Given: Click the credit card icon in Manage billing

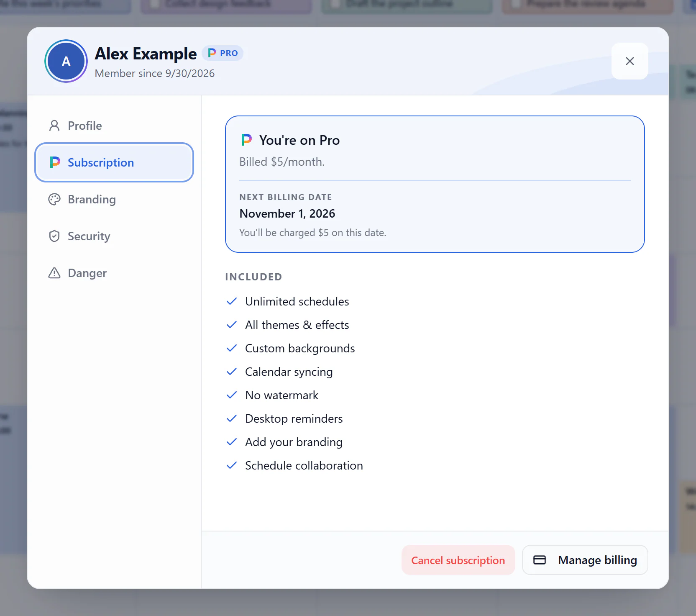Looking at the screenshot, I should click(540, 560).
